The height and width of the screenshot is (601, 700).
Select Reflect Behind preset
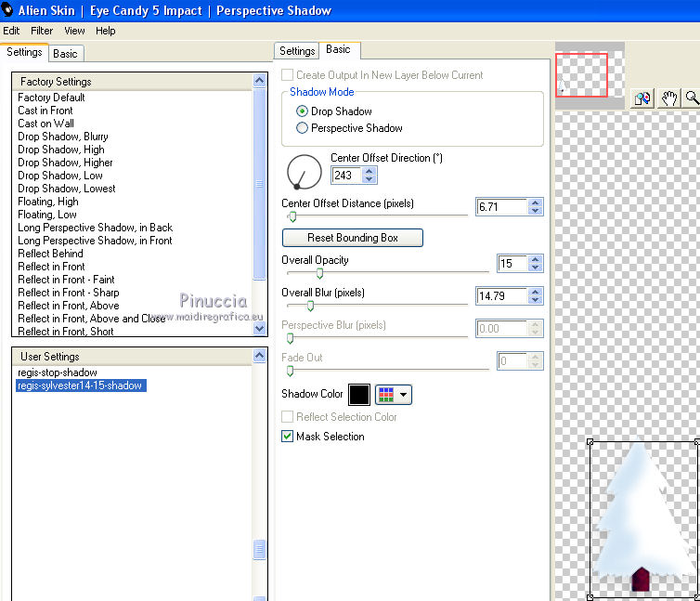[x=50, y=254]
